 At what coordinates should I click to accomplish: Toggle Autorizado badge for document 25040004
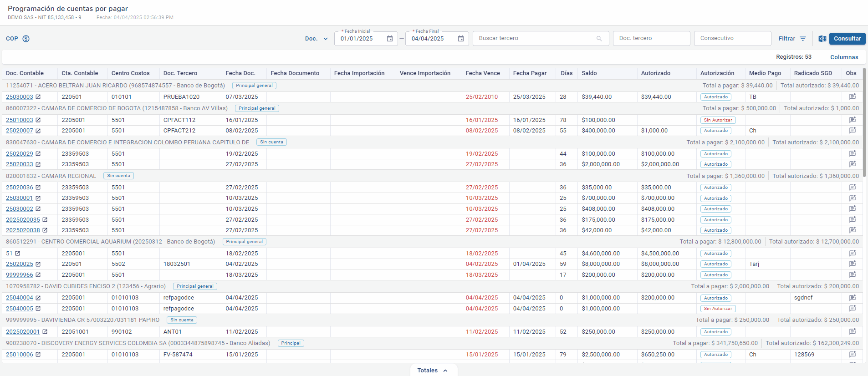[716, 298]
